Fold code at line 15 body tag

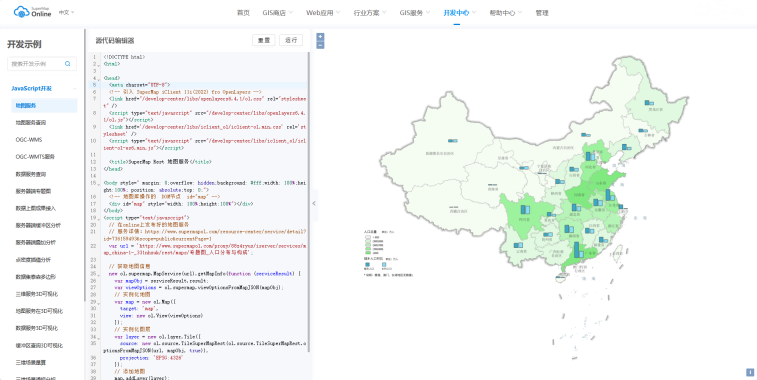[99, 184]
